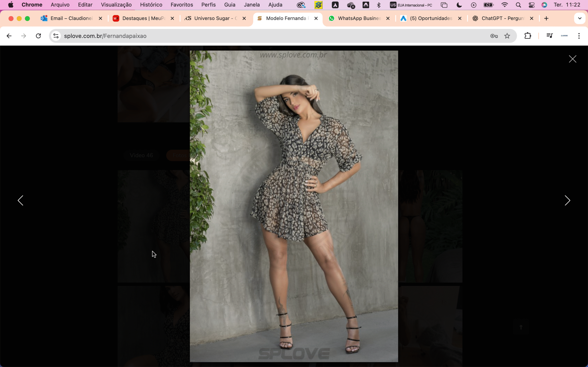Expand the tab search dropdown
The height and width of the screenshot is (367, 588).
tap(580, 18)
